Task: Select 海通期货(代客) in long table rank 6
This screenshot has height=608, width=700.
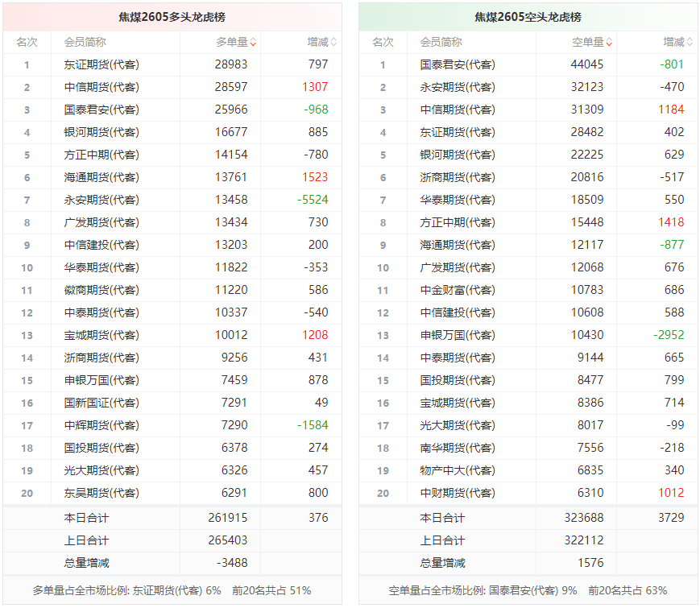Action: (x=101, y=177)
